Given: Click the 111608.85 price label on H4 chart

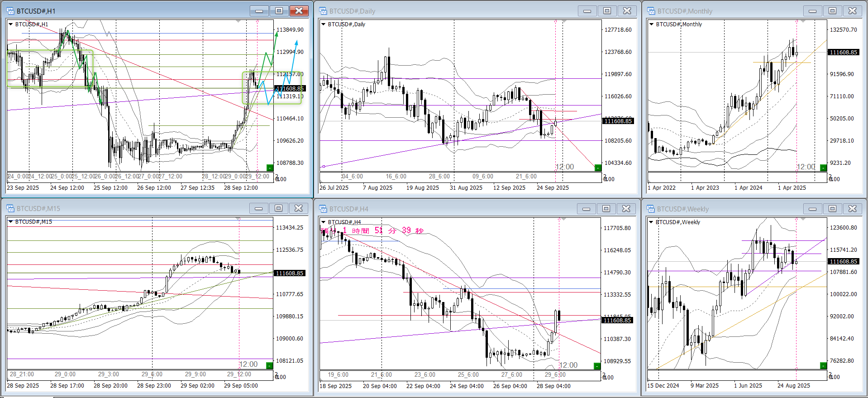Looking at the screenshot, I should [617, 321].
